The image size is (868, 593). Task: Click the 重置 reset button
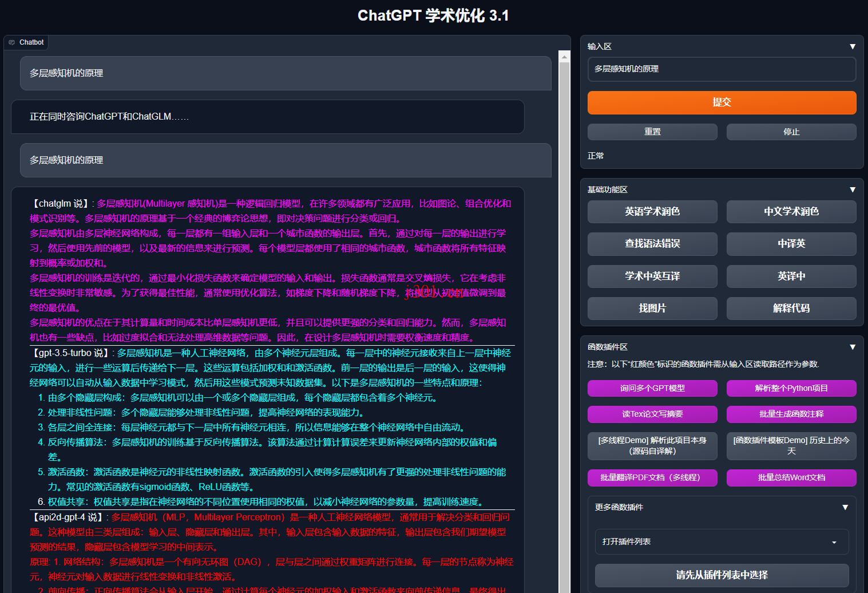coord(652,132)
